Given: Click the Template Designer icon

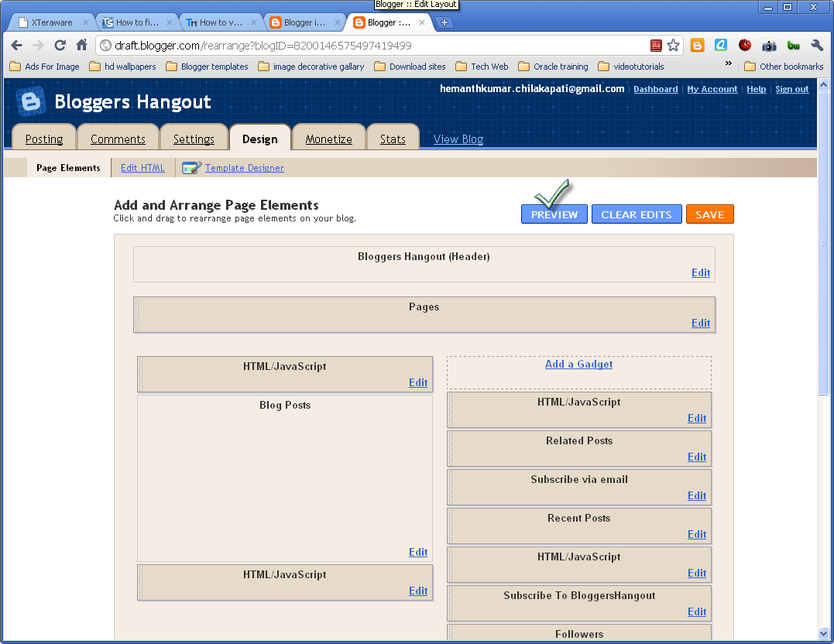Looking at the screenshot, I should (191, 167).
